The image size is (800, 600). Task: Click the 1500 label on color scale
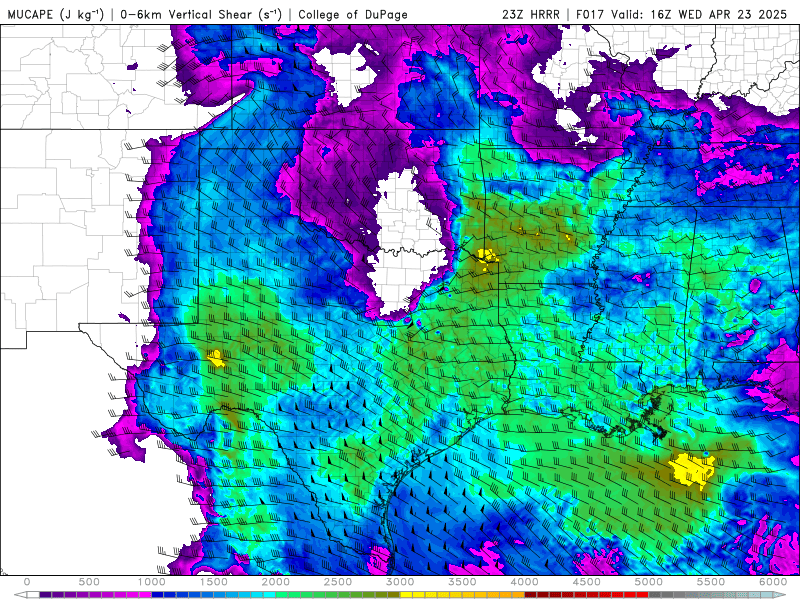tap(214, 582)
